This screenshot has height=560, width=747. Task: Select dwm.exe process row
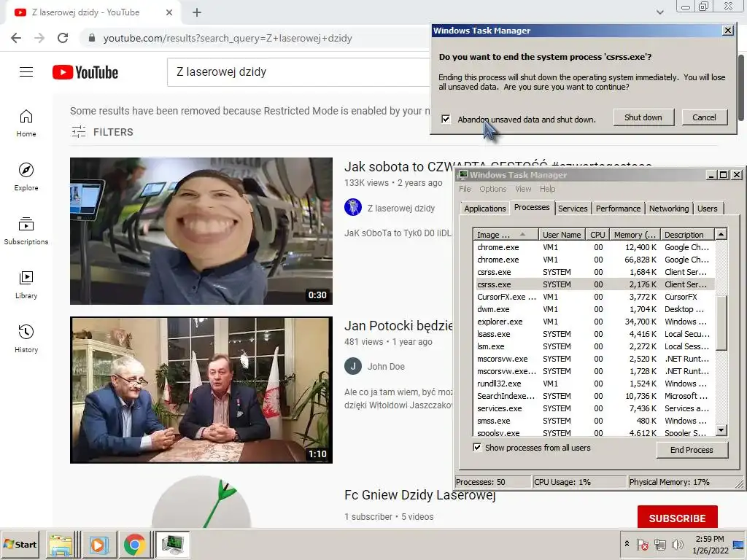tap(594, 309)
